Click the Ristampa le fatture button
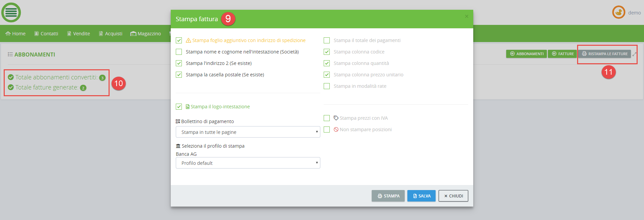 [x=604, y=54]
